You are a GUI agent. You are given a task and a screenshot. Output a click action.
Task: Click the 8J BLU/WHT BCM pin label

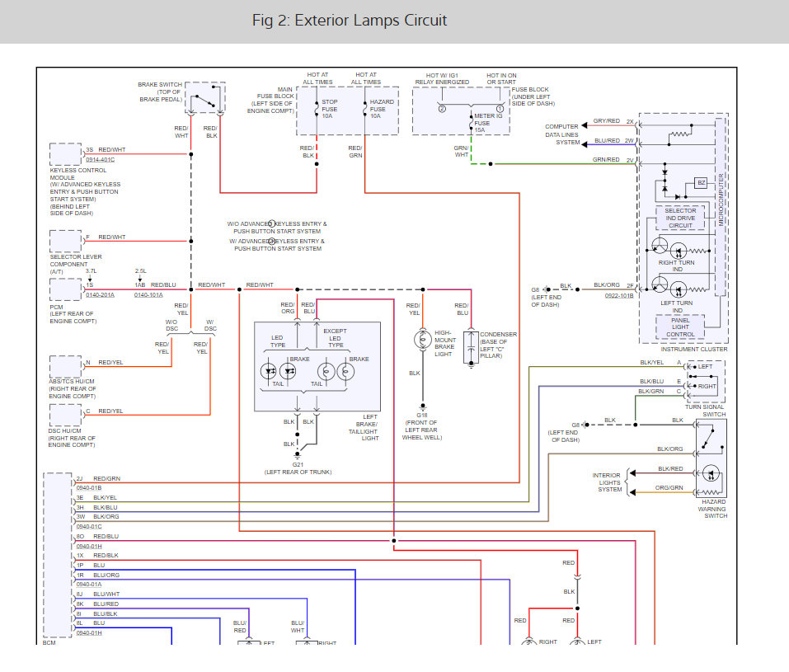[x=97, y=594]
